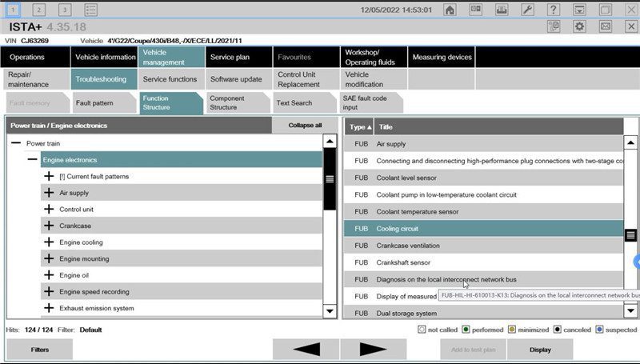Expand Engine speed recording node
The height and width of the screenshot is (364, 640).
49,291
